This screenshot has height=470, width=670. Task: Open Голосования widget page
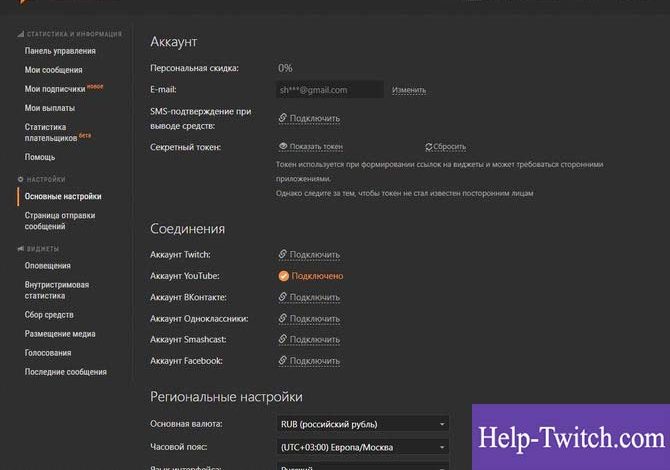pos(48,353)
